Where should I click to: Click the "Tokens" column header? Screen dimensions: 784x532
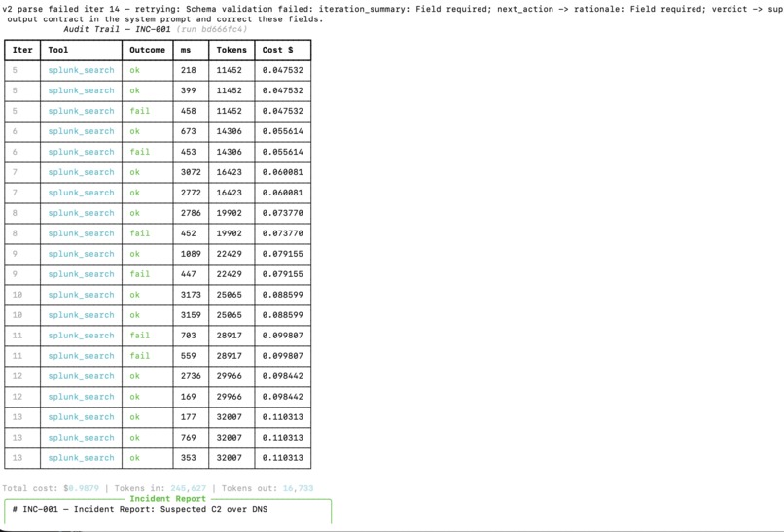[232, 50]
